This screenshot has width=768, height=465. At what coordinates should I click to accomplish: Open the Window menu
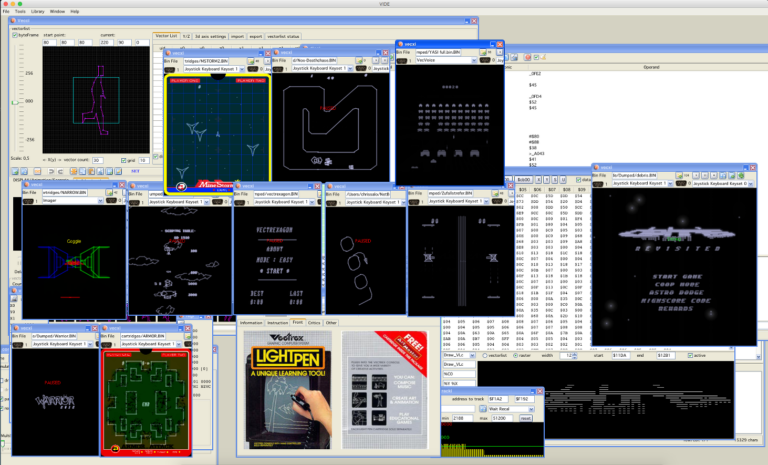point(57,11)
